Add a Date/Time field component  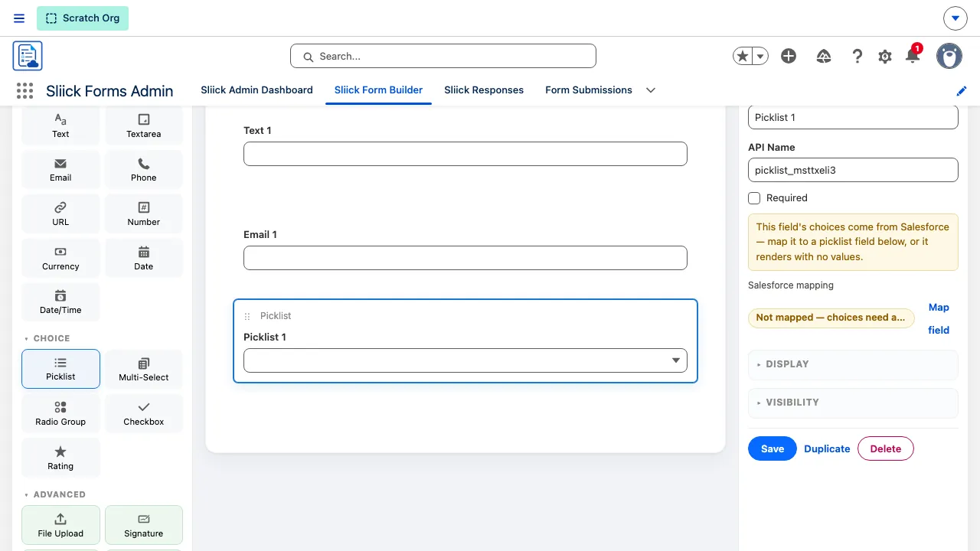pyautogui.click(x=60, y=302)
